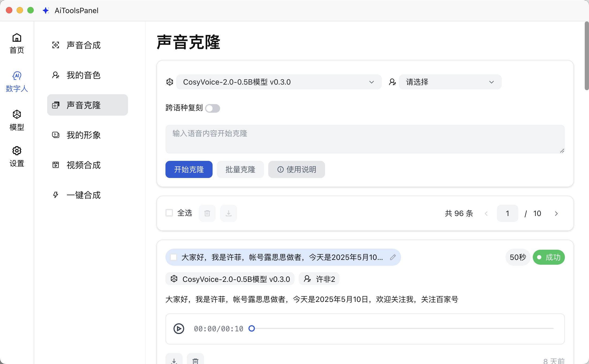589x364 pixels.
Task: Click the person icon in 许非2 tag
Action: coord(307,279)
